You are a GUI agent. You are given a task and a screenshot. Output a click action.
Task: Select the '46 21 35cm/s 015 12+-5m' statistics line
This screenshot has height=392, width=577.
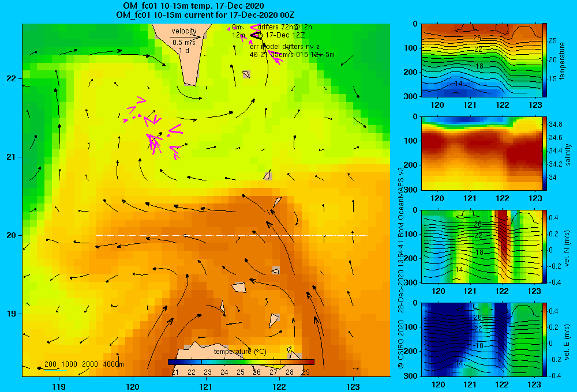[292, 55]
